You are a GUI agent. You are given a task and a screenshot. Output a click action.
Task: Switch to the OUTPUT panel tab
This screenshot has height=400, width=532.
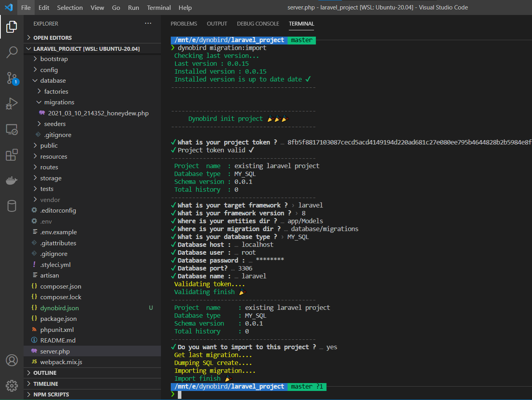click(217, 24)
